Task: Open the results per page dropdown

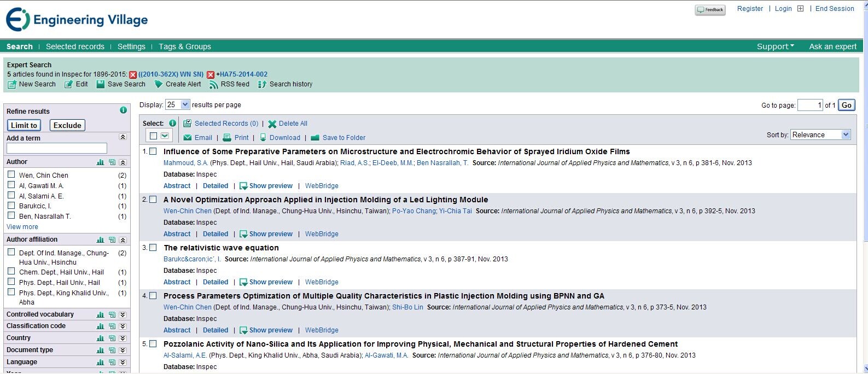Action: pos(178,104)
